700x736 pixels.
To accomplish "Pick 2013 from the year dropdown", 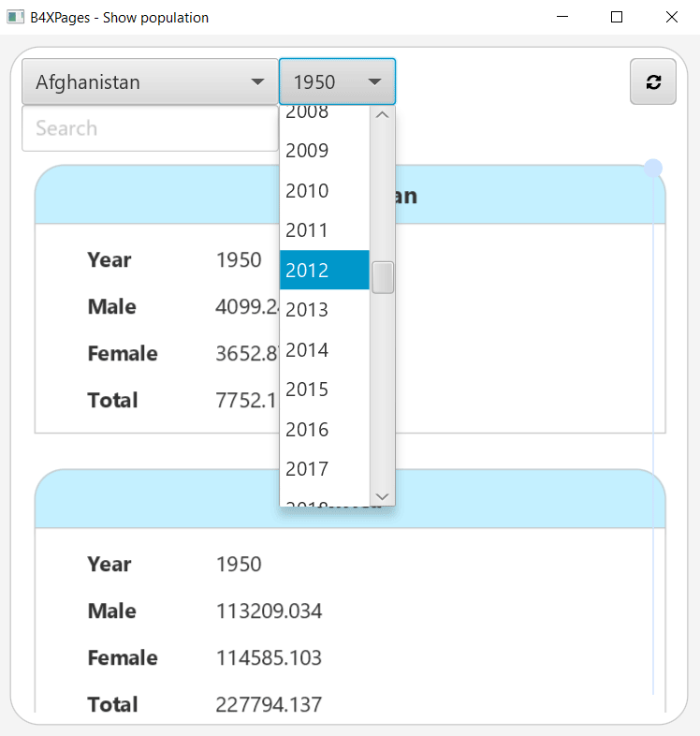I will [325, 310].
